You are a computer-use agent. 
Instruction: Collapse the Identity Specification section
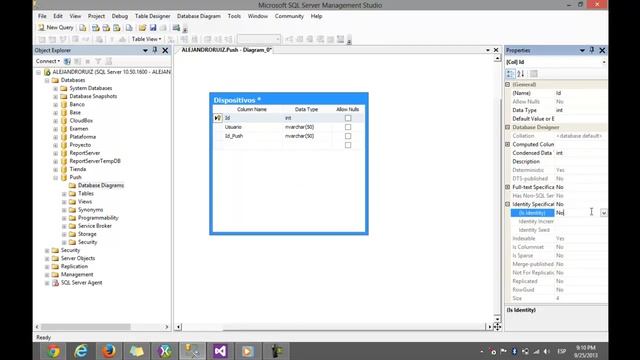(508, 204)
